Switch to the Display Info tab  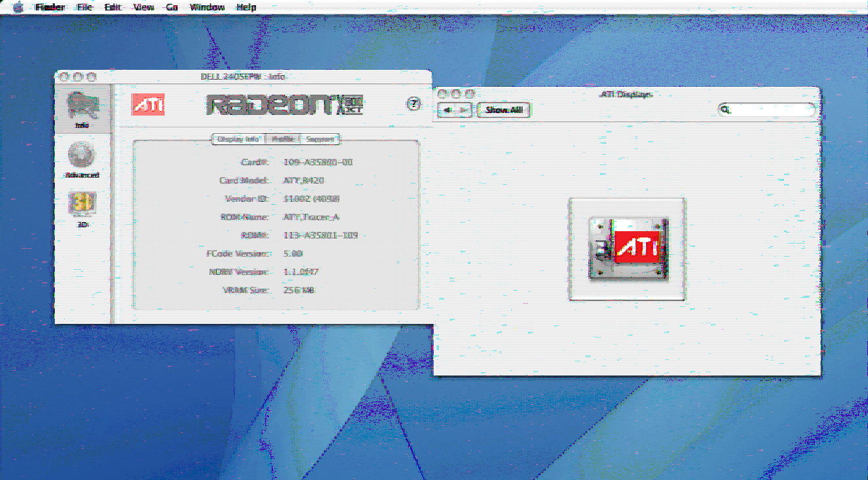click(x=238, y=139)
